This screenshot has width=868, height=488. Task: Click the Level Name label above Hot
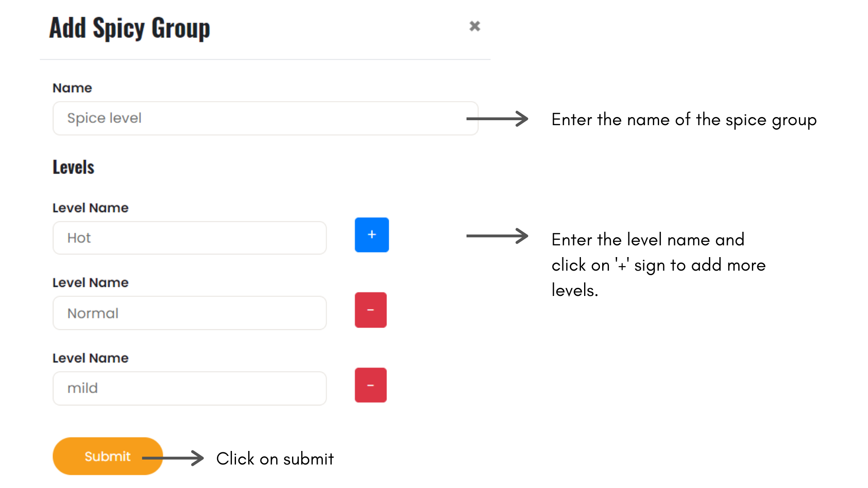coord(90,208)
